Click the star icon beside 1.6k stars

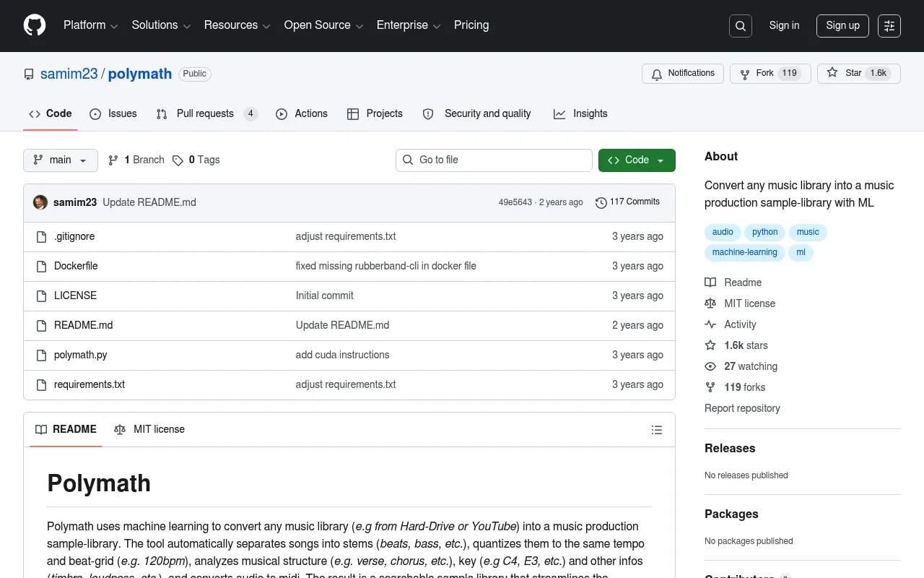click(x=710, y=345)
